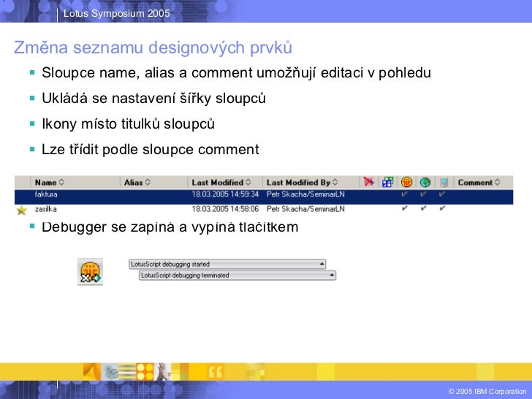Click the faktura Notes client checkmark
The height and width of the screenshot is (399, 532).
coord(404,194)
